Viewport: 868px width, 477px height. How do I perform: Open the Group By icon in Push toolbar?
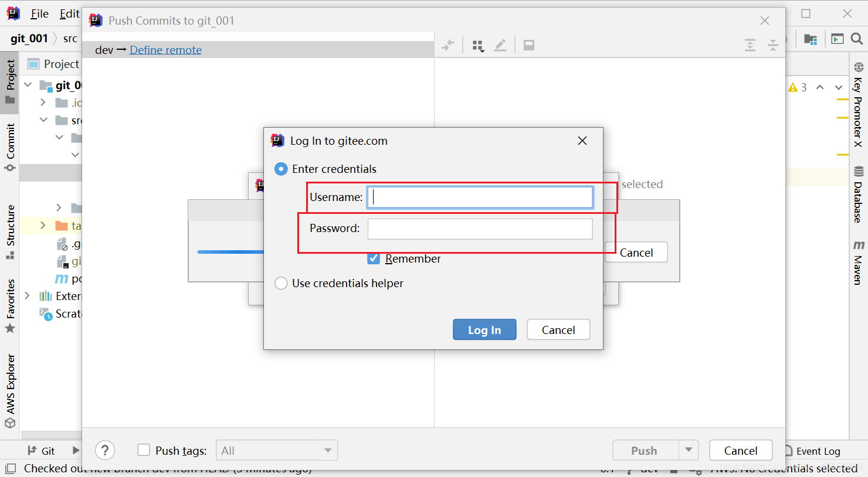point(479,45)
